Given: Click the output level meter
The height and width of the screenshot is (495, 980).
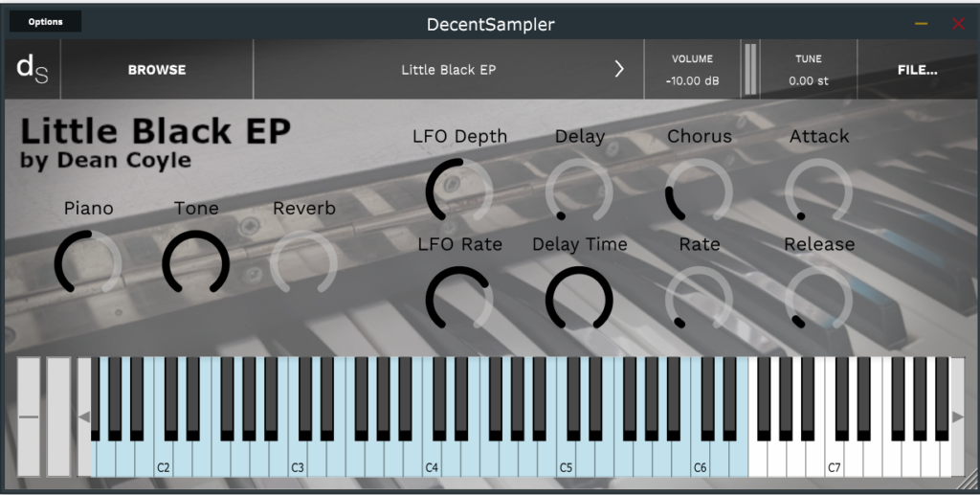Looking at the screenshot, I should coord(750,69).
